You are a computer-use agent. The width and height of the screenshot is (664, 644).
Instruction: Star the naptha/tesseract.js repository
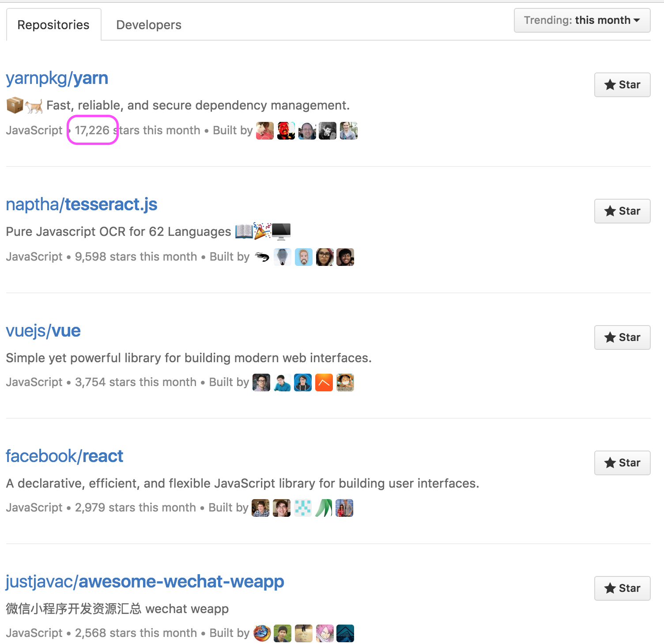622,211
